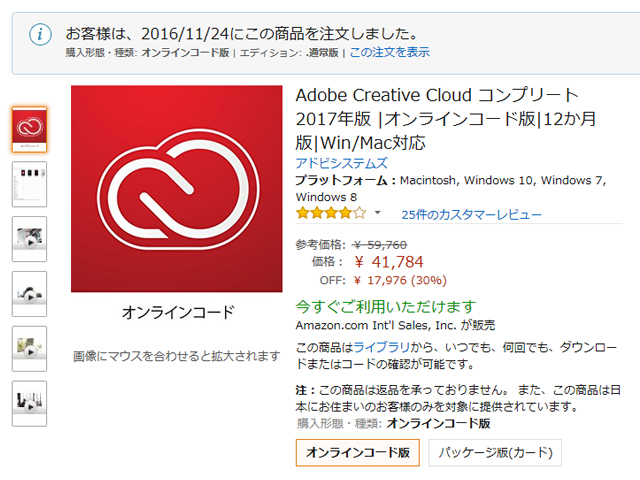Play the sixth thumbnail video at bottom

pos(29,403)
